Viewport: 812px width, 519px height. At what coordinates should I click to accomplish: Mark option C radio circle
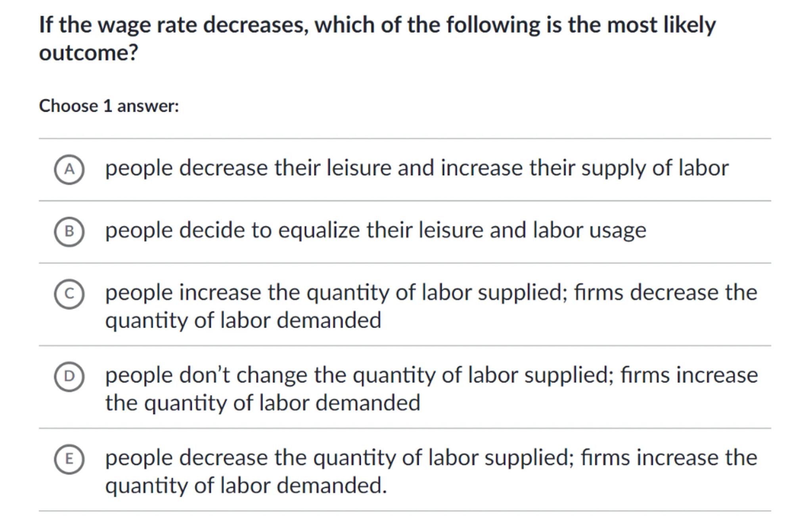[69, 294]
